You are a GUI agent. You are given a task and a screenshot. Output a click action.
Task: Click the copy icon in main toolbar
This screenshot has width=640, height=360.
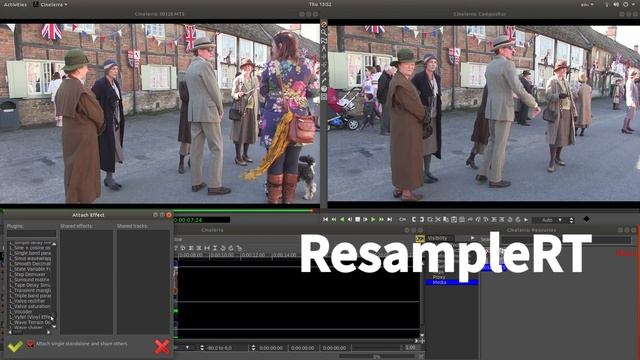(446, 220)
